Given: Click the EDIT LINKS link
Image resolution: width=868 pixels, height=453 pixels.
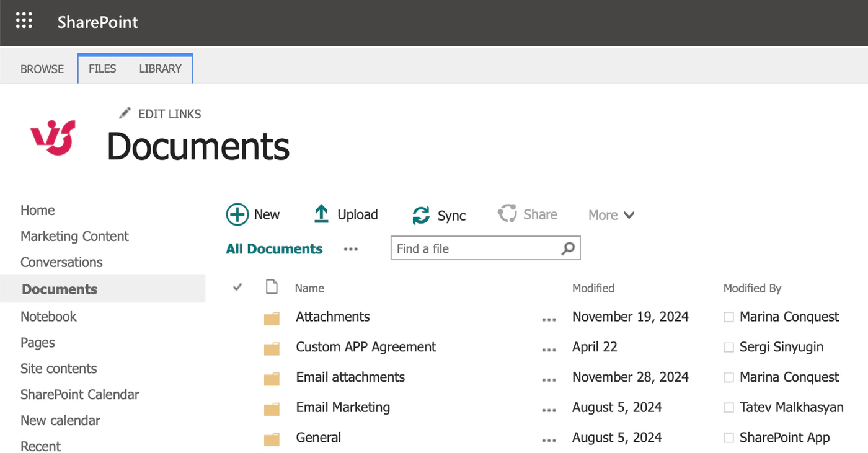Looking at the screenshot, I should click(169, 114).
